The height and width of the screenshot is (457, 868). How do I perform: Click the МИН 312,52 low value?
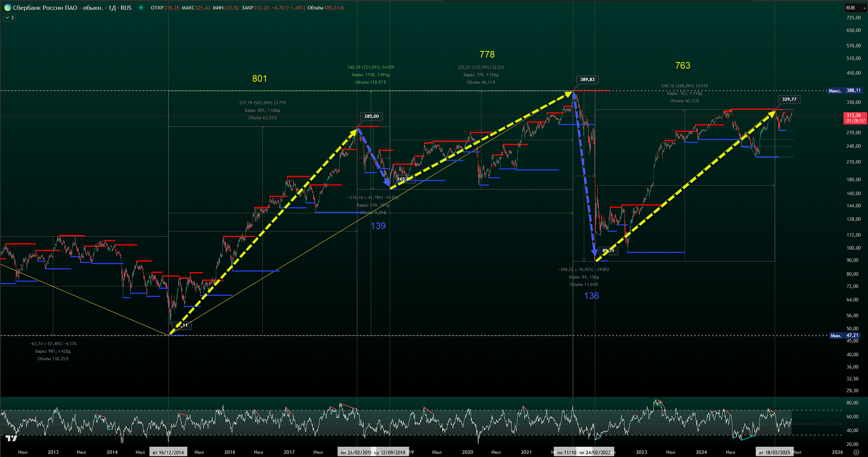[226, 8]
